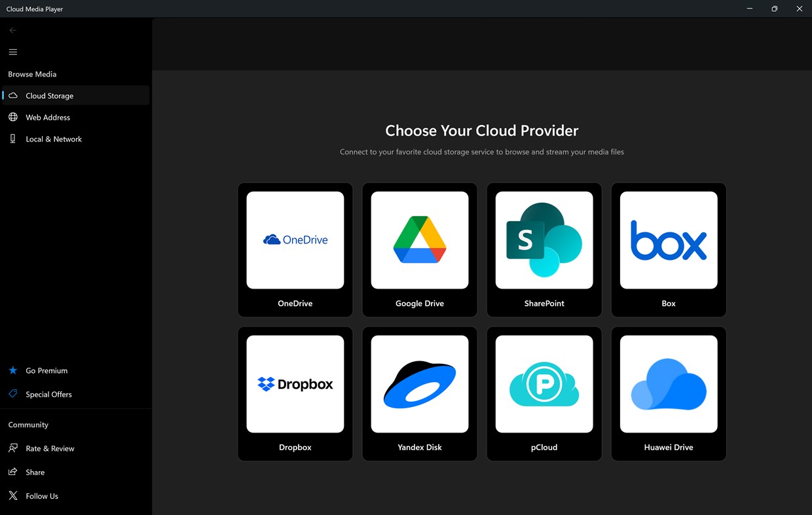Open the SharePoint provider
Viewport: 812px width, 515px height.
point(544,250)
